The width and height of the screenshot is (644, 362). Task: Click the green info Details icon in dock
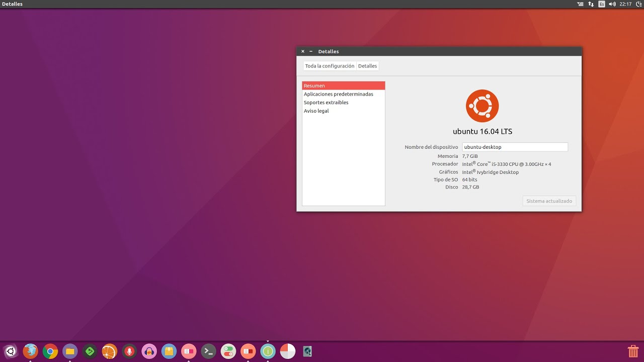(x=268, y=351)
